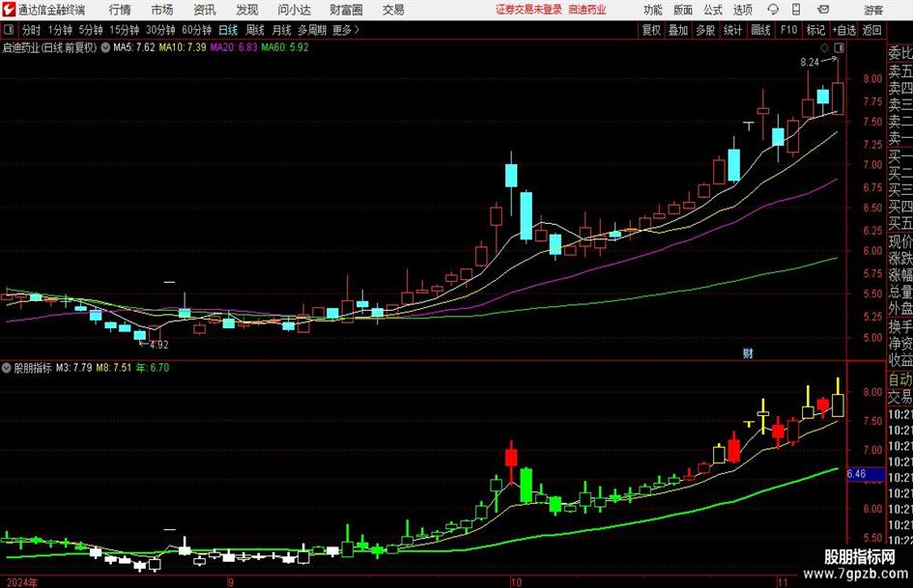Viewport: 913px width, 588px height.
Task: Open the 多周期 multi-period view
Action: pos(312,30)
